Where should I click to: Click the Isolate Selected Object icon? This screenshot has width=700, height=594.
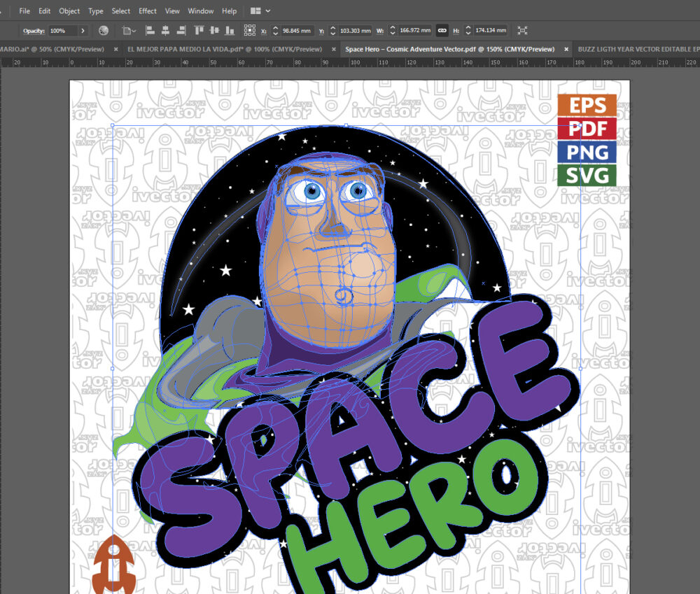click(x=522, y=30)
